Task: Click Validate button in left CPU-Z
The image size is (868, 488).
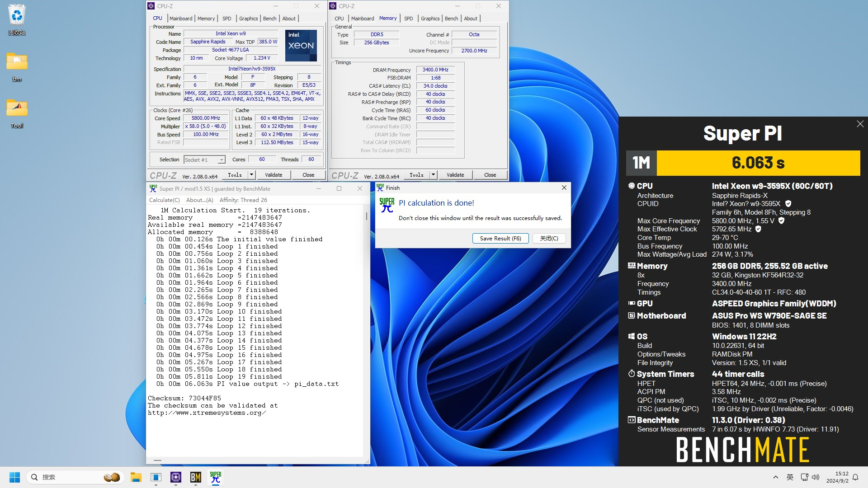Action: [x=274, y=175]
